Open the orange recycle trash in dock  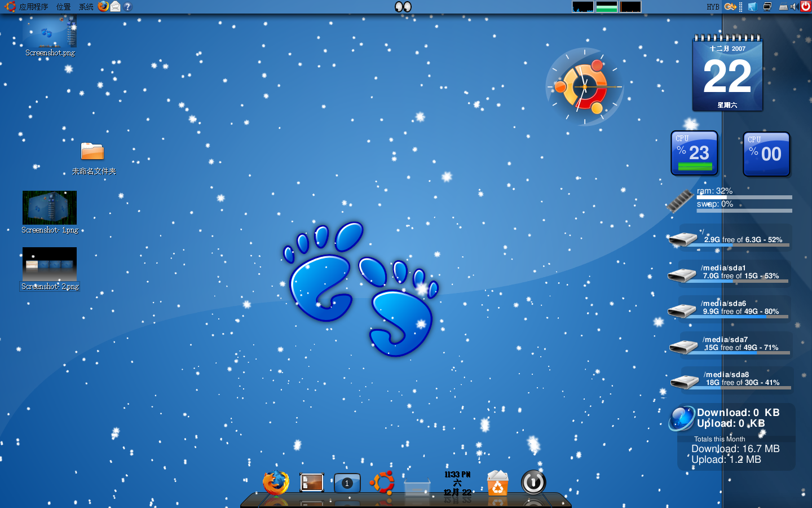click(x=497, y=483)
